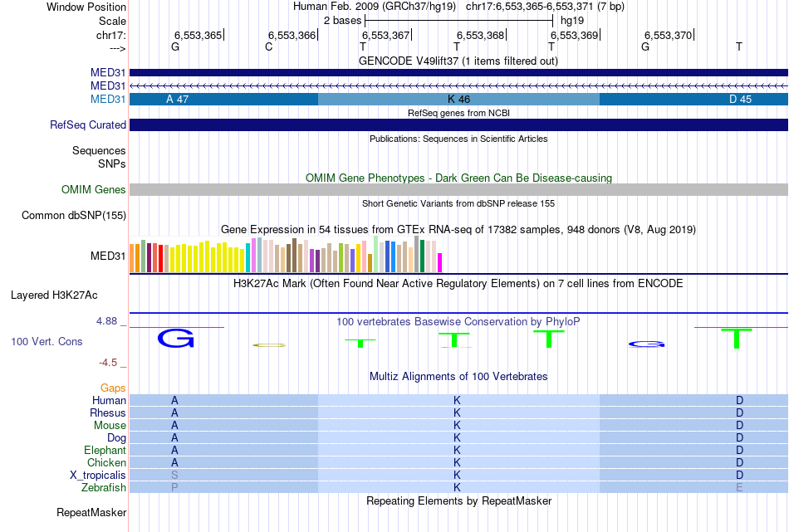Screen dimensions: 789x532
Task: Open Multiz Alignments of 100 Vertebrates title
Action: coord(458,377)
